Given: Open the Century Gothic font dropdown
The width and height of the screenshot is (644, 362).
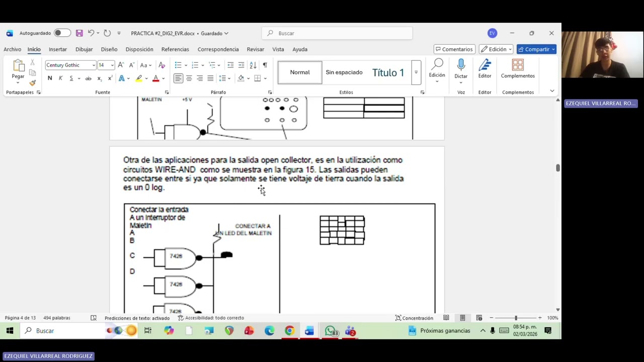Looking at the screenshot, I should [x=94, y=65].
